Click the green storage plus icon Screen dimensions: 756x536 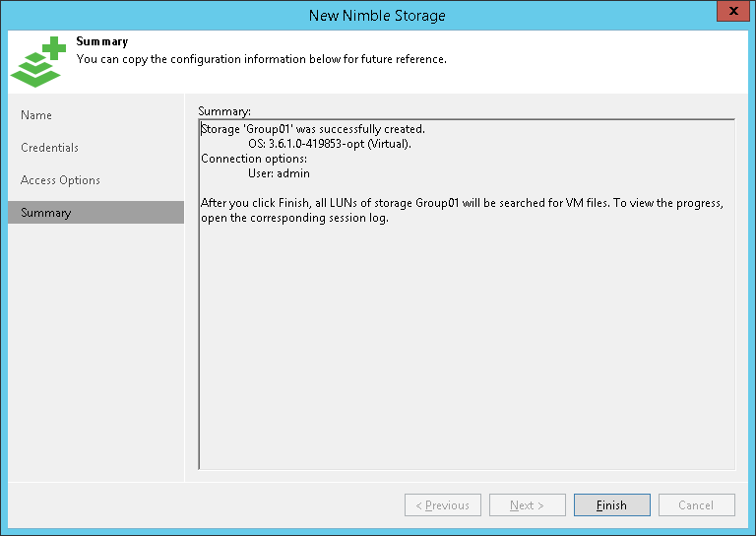point(38,62)
